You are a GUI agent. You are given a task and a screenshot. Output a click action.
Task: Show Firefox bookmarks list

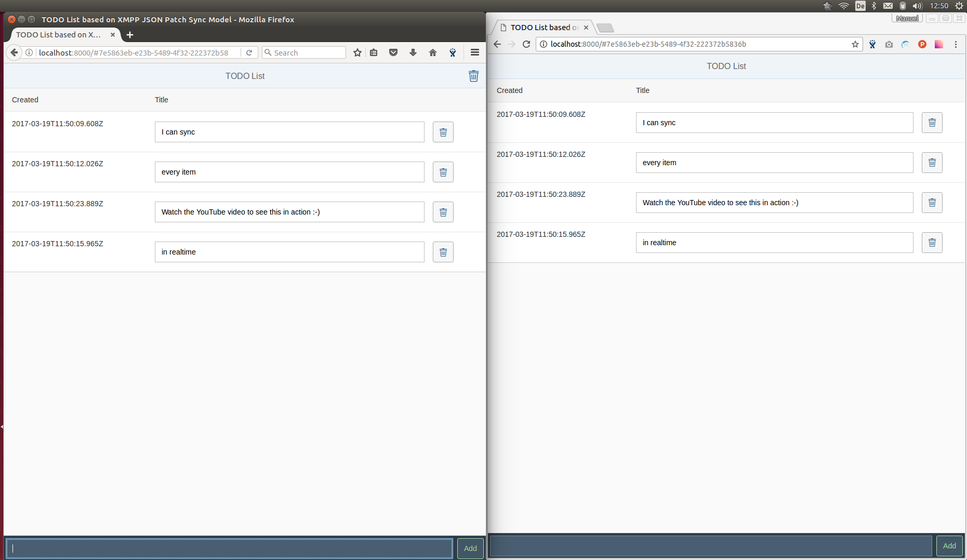(x=374, y=52)
